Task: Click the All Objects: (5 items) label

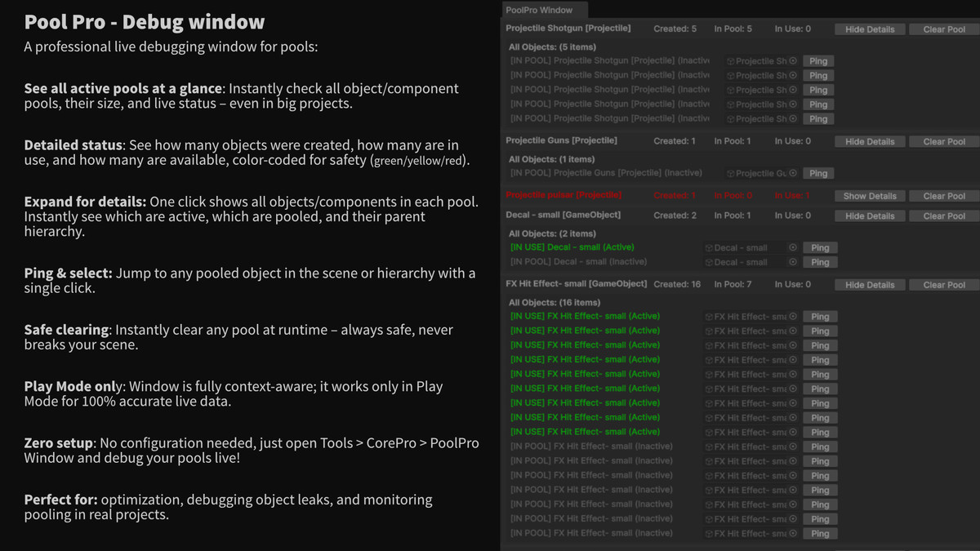Action: coord(552,47)
